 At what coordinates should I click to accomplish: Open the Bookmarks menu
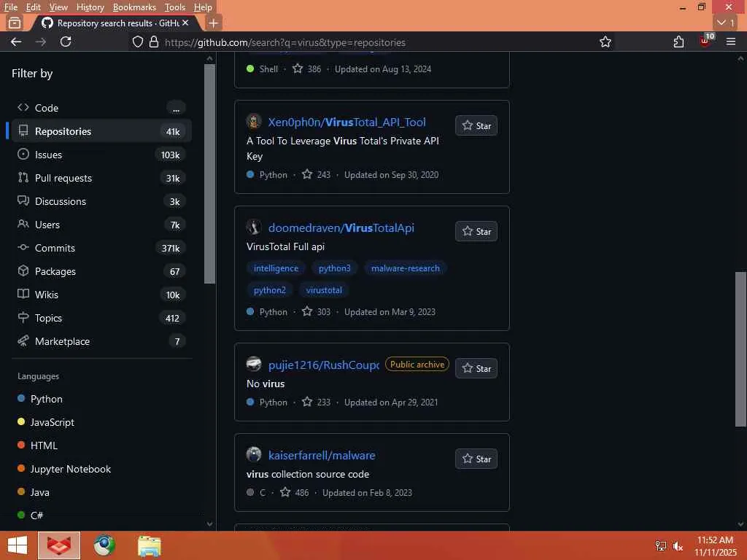coord(134,7)
